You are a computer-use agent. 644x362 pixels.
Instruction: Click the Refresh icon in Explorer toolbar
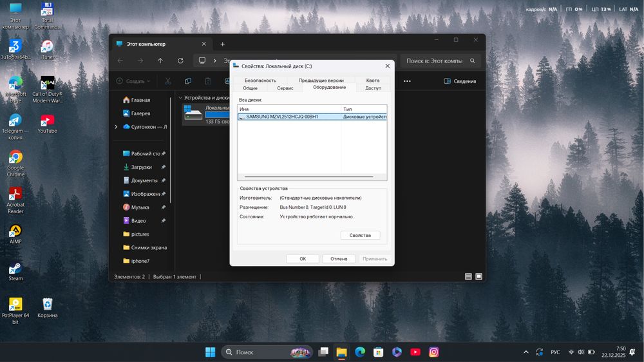pyautogui.click(x=180, y=61)
